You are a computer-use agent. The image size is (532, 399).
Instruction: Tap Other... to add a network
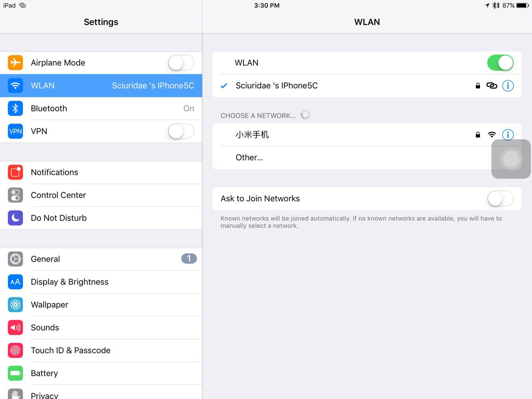point(367,158)
